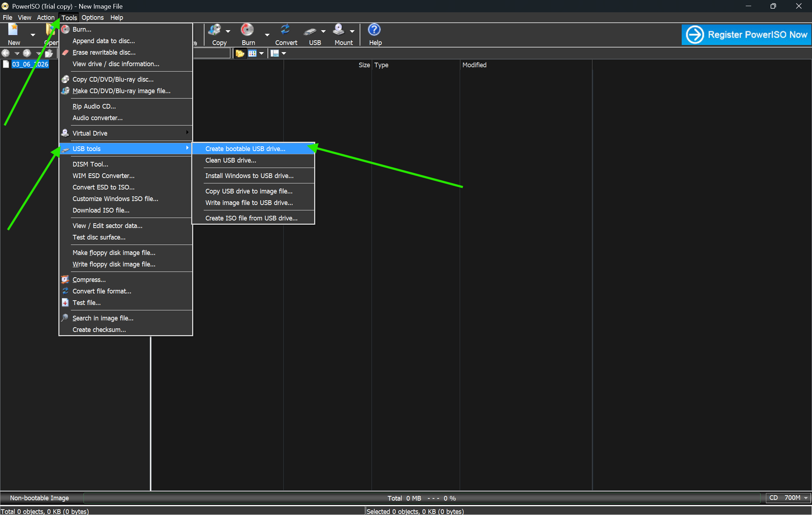Open the Help toolbar icon
The width and height of the screenshot is (812, 515).
pyautogui.click(x=374, y=30)
